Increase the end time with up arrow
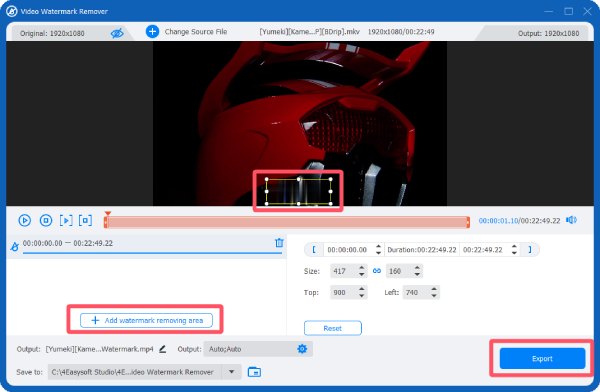The height and width of the screenshot is (392, 600). tap(514, 247)
